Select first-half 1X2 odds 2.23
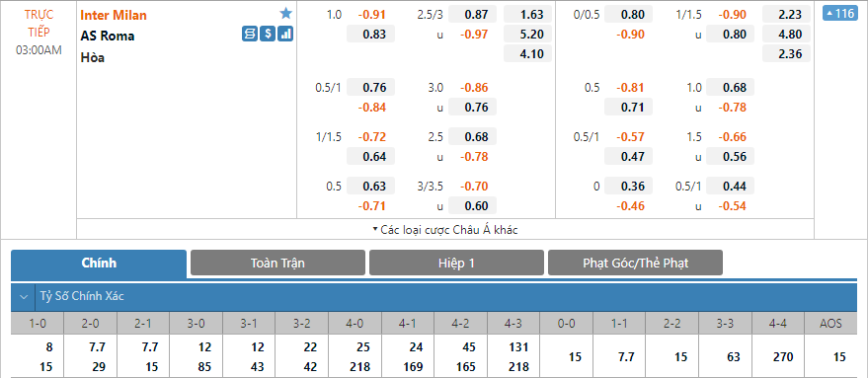 787,15
